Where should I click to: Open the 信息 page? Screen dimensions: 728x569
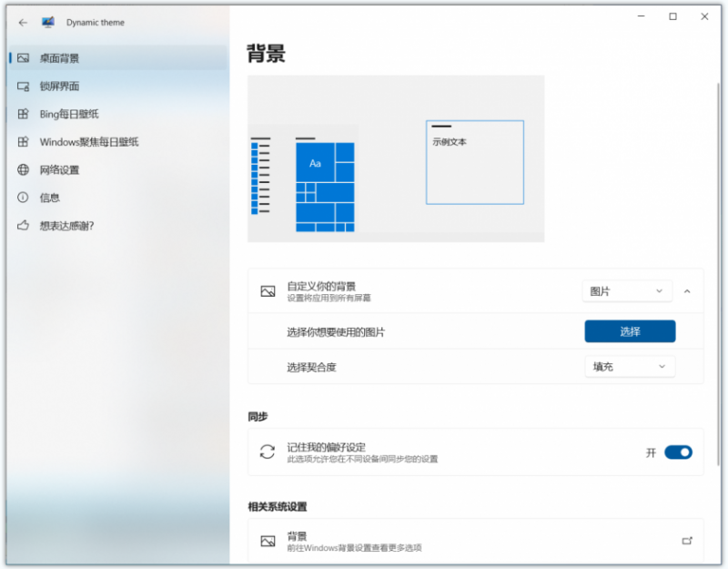click(118, 198)
